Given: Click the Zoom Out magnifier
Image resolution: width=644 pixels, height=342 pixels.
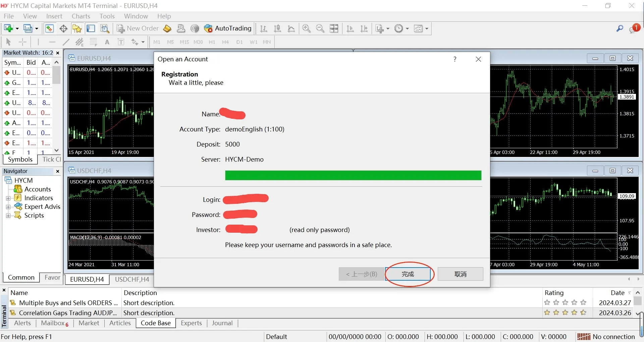Looking at the screenshot, I should click(320, 28).
